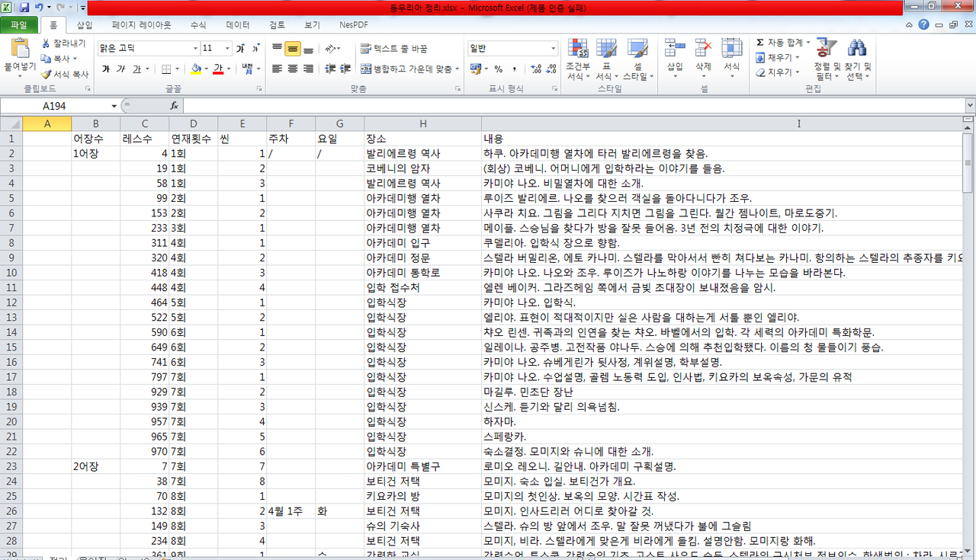Open 찾기 및 선택 binoculars icon

(859, 60)
